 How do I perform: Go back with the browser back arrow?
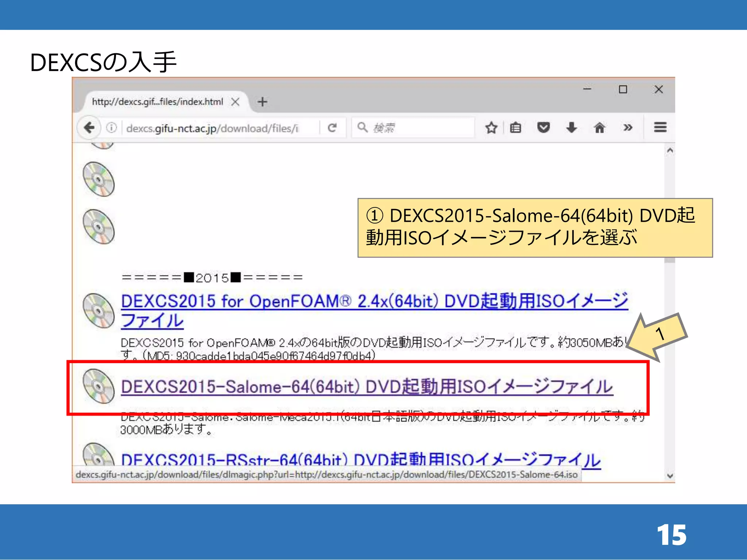tap(89, 128)
